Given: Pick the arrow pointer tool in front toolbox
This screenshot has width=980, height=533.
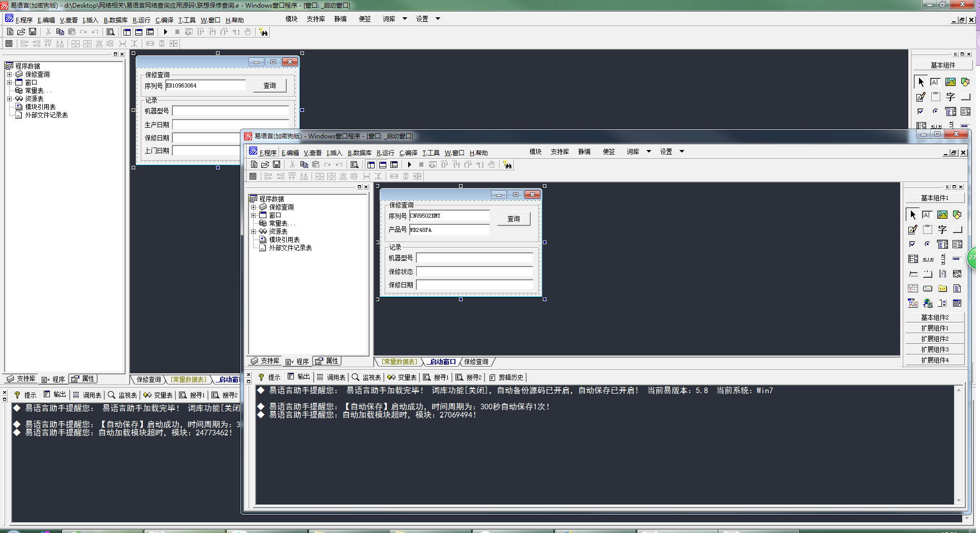Looking at the screenshot, I should 913,215.
